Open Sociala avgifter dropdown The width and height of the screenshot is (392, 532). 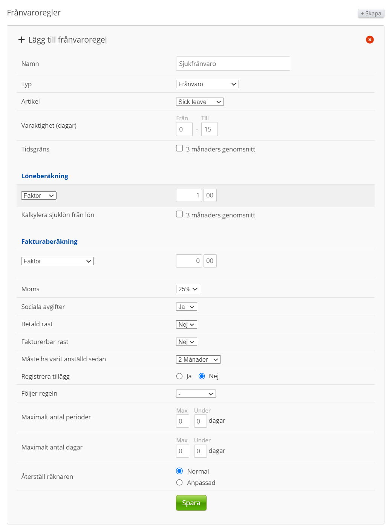(186, 307)
